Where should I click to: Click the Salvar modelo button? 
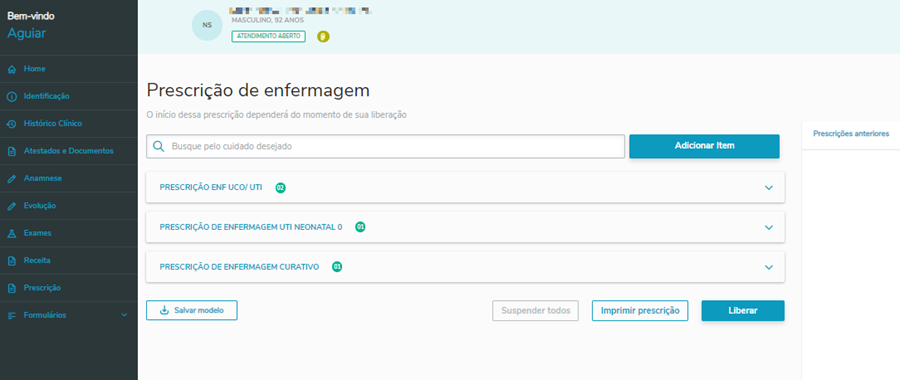pos(192,311)
